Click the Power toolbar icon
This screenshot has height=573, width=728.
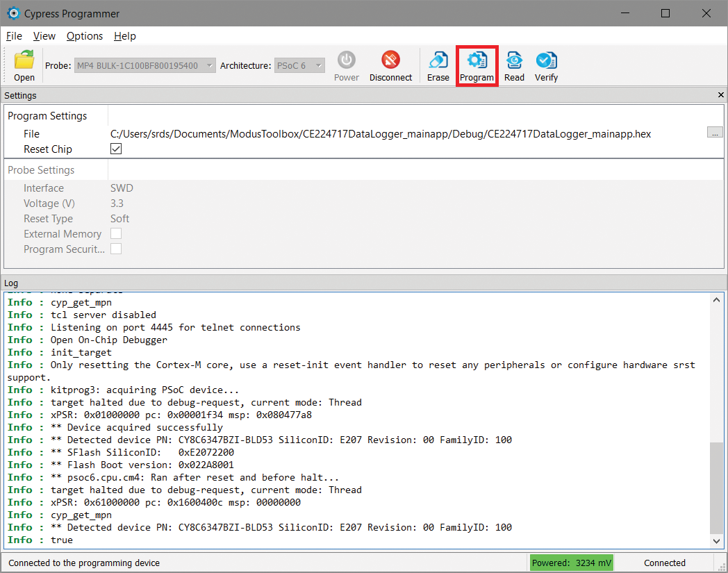(x=346, y=61)
